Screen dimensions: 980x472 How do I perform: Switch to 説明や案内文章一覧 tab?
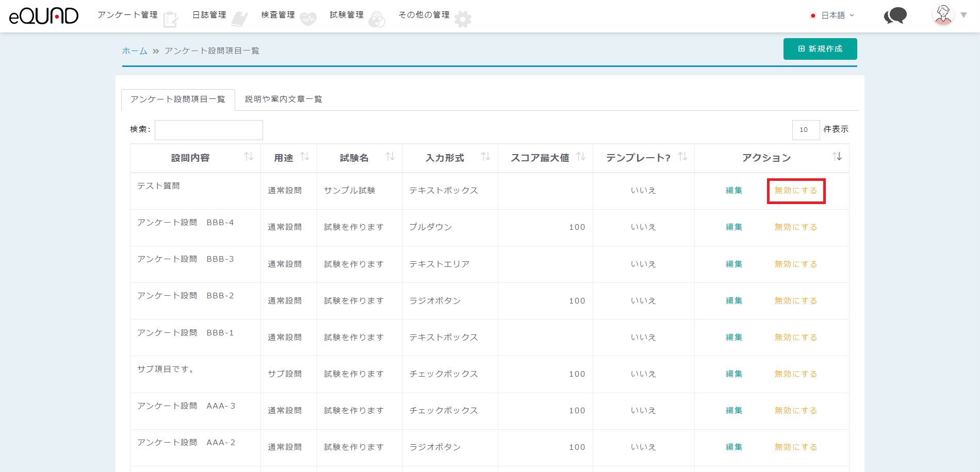[x=283, y=99]
